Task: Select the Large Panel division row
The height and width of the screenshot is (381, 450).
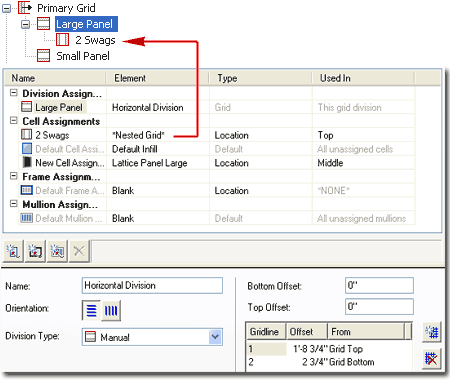Action: pyautogui.click(x=217, y=107)
